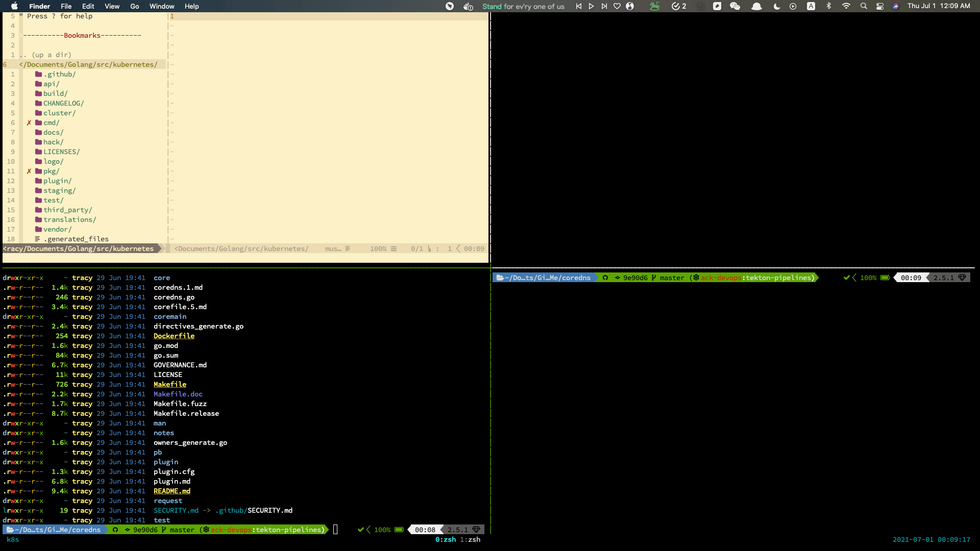Switch to tmux window 1:zsh
Image resolution: width=980 pixels, height=551 pixels.
click(470, 539)
